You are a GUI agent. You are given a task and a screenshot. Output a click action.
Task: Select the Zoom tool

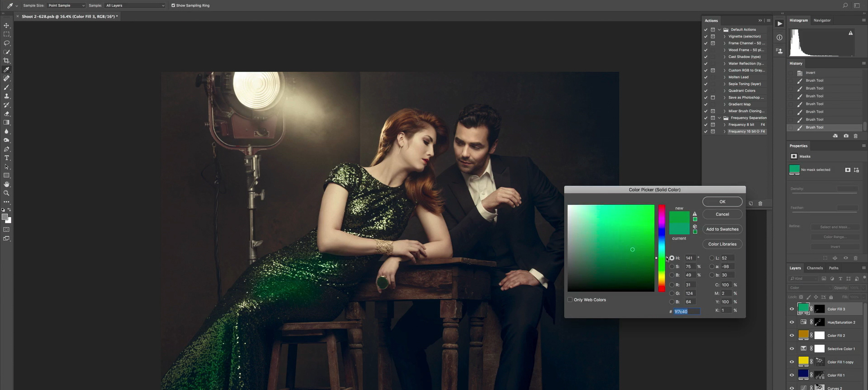point(6,193)
